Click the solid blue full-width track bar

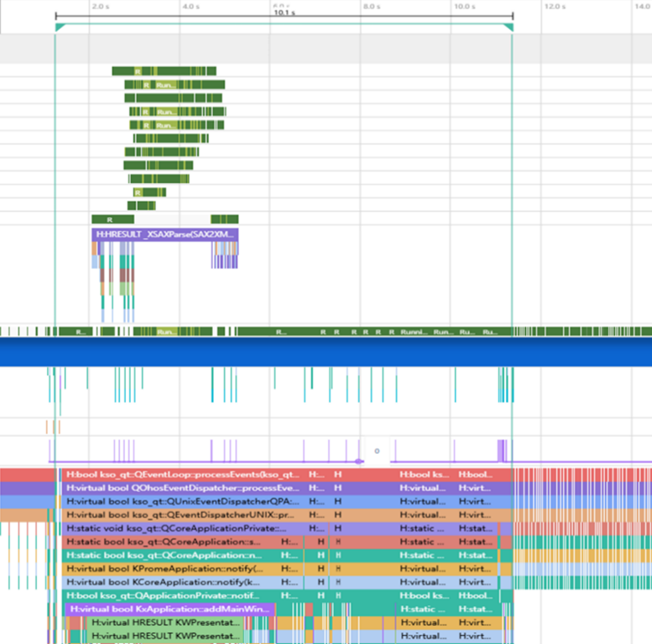pyautogui.click(x=326, y=352)
